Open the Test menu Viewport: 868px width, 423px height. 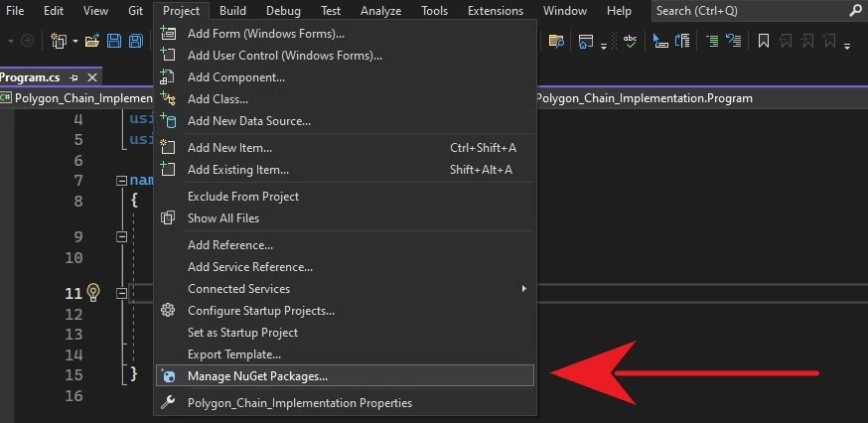(332, 11)
